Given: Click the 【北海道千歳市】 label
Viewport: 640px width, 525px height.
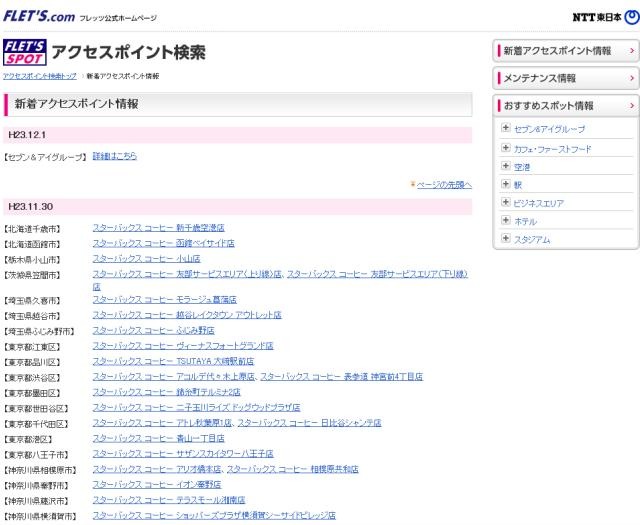Looking at the screenshot, I should click(32, 229).
